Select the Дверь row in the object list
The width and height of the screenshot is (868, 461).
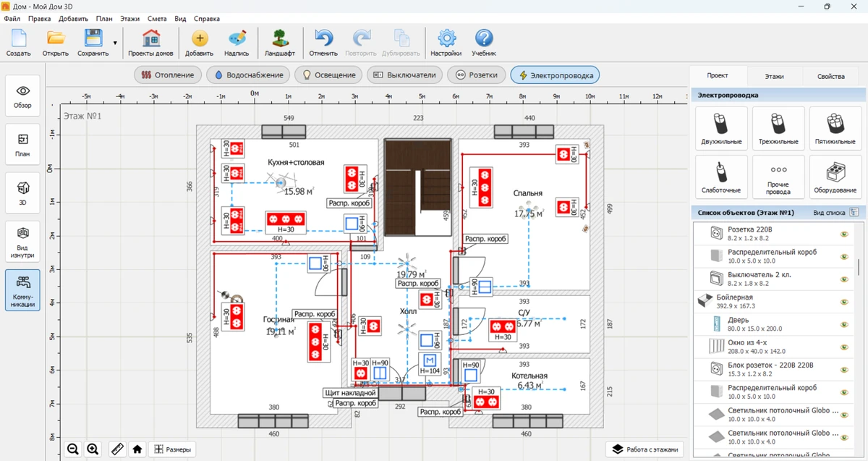pyautogui.click(x=772, y=323)
